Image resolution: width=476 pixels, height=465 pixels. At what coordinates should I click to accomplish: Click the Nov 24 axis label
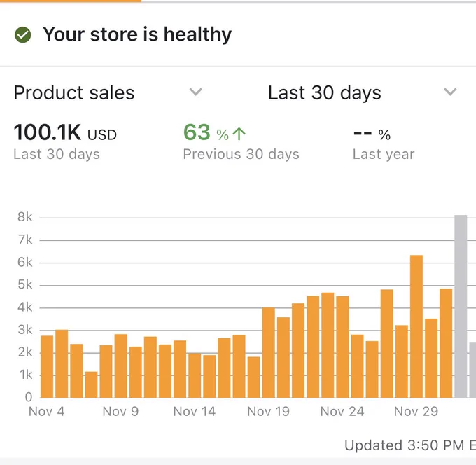coord(342,412)
